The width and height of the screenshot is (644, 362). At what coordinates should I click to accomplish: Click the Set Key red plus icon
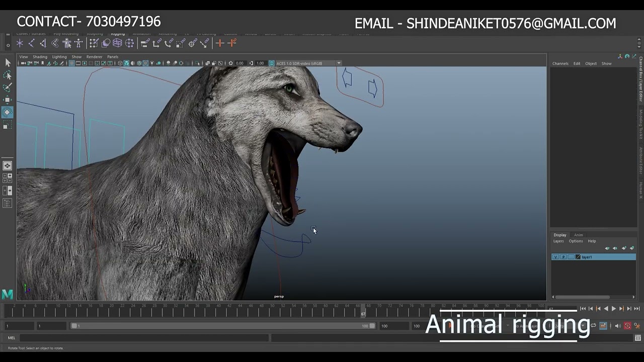coord(220,43)
